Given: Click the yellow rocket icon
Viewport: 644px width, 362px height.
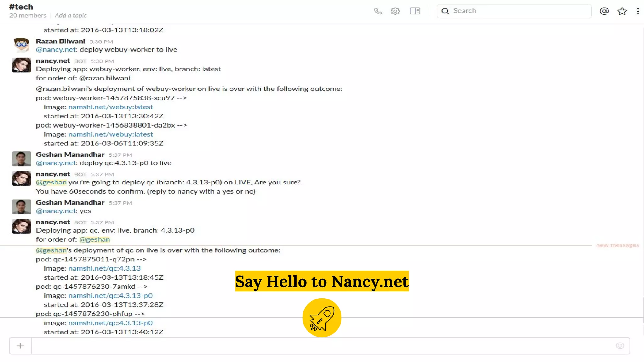Looking at the screenshot, I should [322, 318].
